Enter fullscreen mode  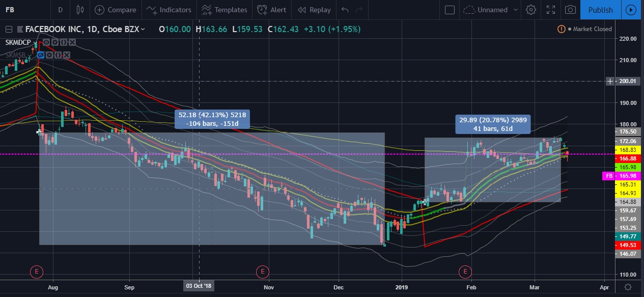point(551,10)
